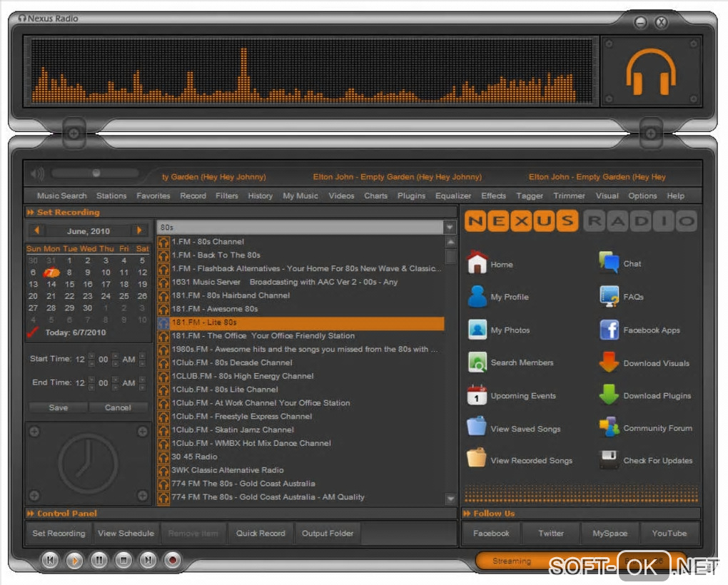Open the YouTube follow button
The image size is (728, 585).
(669, 533)
